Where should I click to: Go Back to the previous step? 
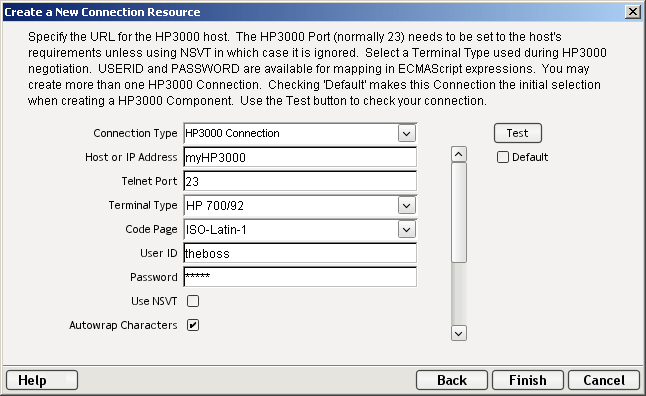click(x=452, y=380)
